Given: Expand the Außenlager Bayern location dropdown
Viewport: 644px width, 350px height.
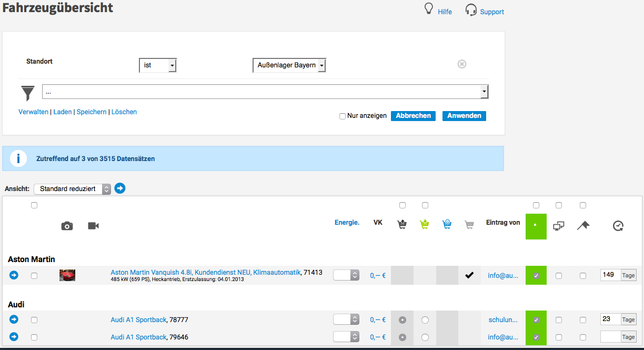Looking at the screenshot, I should tap(289, 65).
